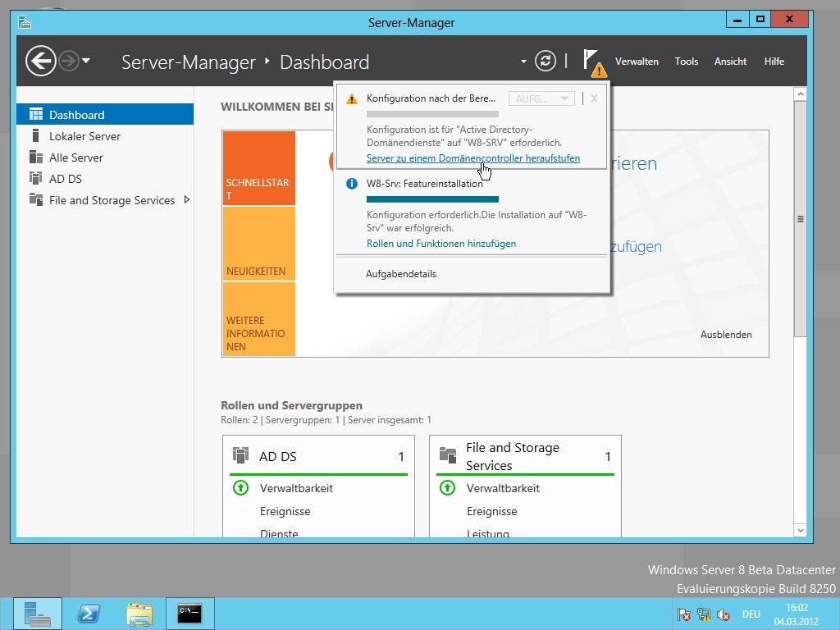
Task: Open File and Storage Services in sidebar
Action: pos(112,200)
